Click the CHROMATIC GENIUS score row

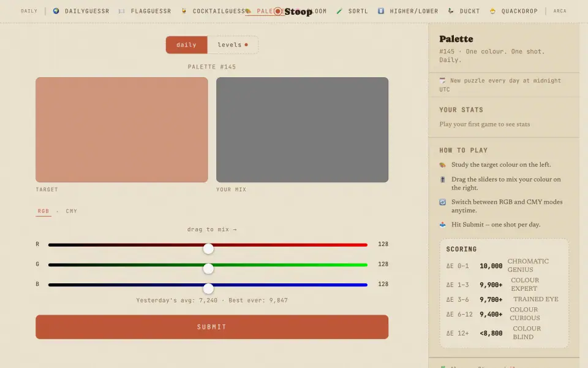point(503,266)
